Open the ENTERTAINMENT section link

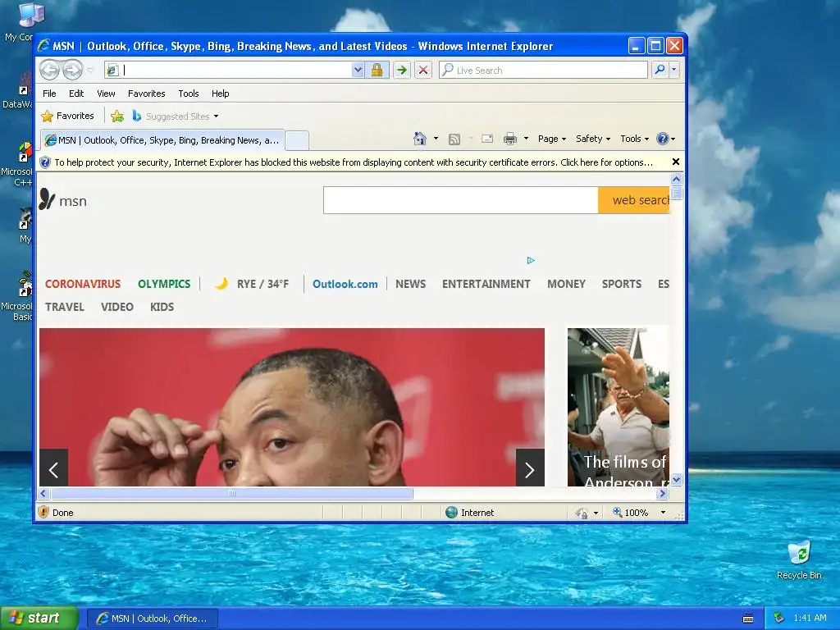pos(486,284)
